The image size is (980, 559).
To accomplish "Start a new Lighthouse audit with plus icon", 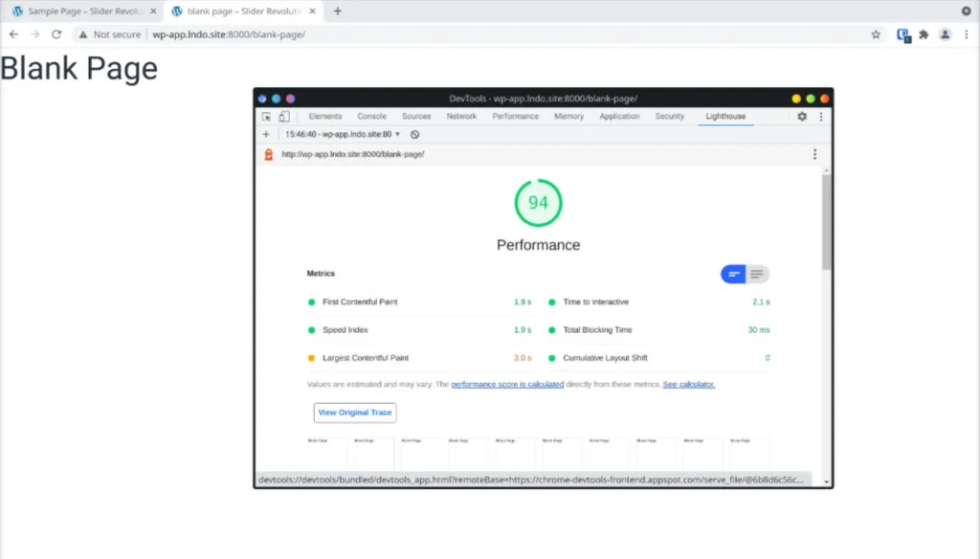I will (x=266, y=134).
